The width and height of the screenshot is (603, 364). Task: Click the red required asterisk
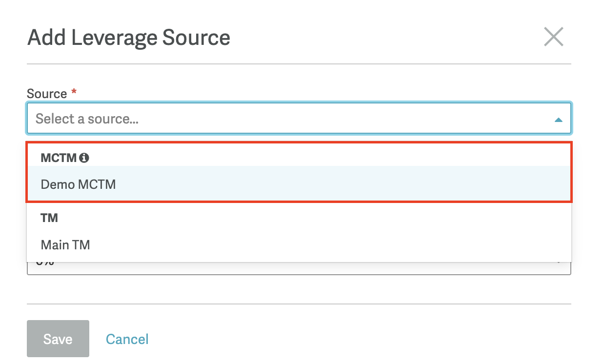74,92
